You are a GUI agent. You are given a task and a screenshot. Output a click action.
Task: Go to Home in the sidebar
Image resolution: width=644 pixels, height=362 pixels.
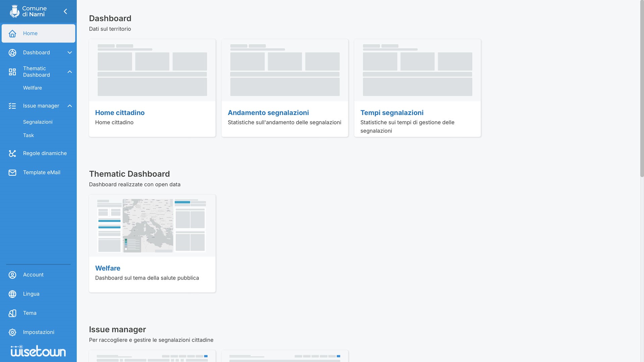pos(38,33)
